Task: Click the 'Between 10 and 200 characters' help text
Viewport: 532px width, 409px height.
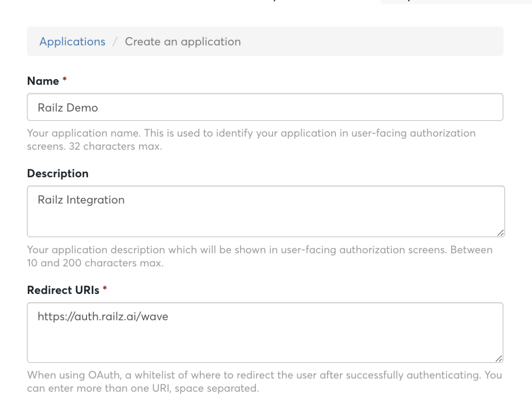Action: (x=260, y=256)
